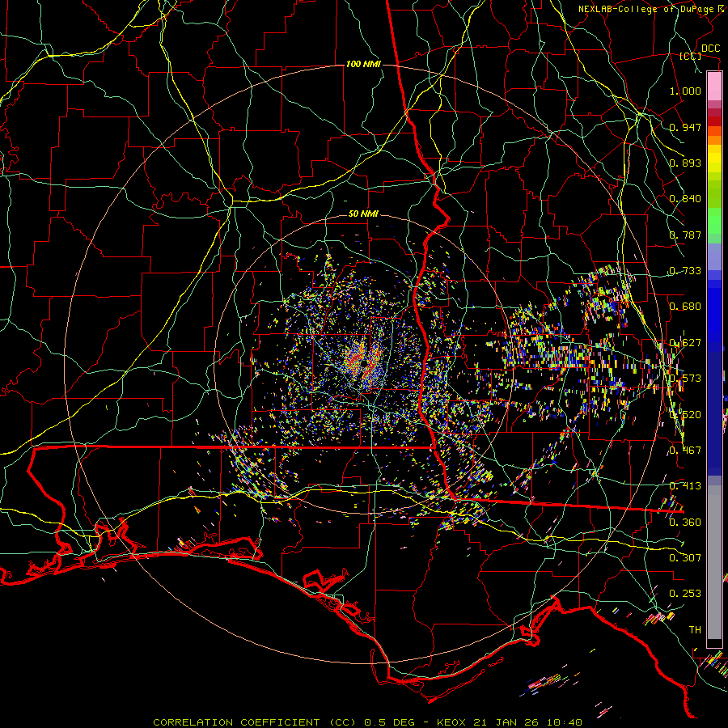Click the 0.360 scale value
The height and width of the screenshot is (728, 728).
pos(685,523)
